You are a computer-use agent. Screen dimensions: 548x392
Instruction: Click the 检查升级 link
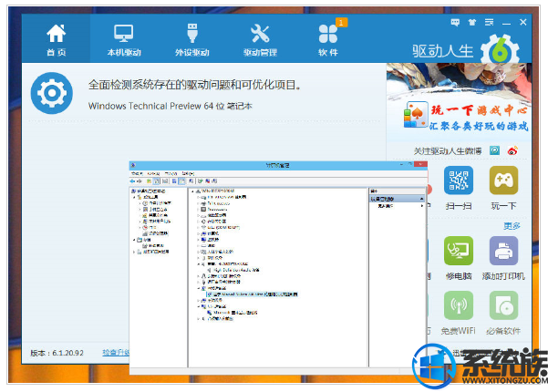[116, 353]
